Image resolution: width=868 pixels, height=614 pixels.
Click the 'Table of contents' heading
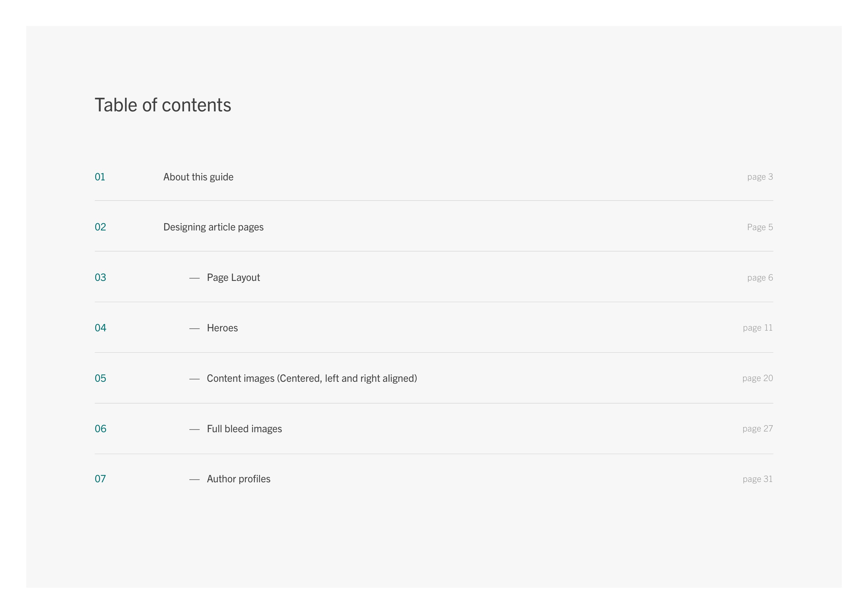tap(162, 105)
